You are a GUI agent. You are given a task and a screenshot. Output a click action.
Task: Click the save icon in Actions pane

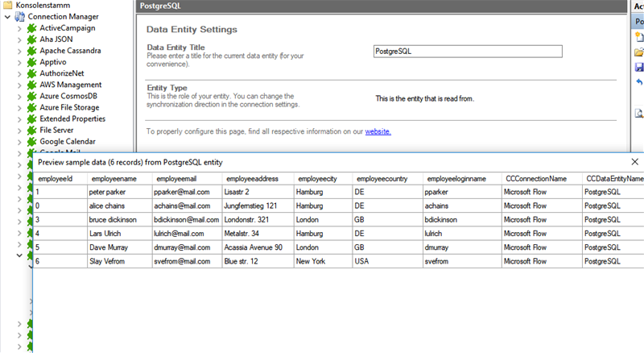coord(639,67)
